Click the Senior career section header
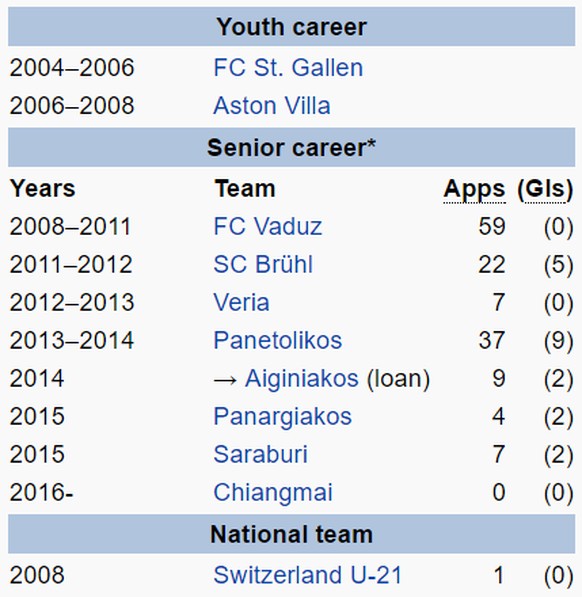Viewport: 582px width, 597px height. point(292,147)
